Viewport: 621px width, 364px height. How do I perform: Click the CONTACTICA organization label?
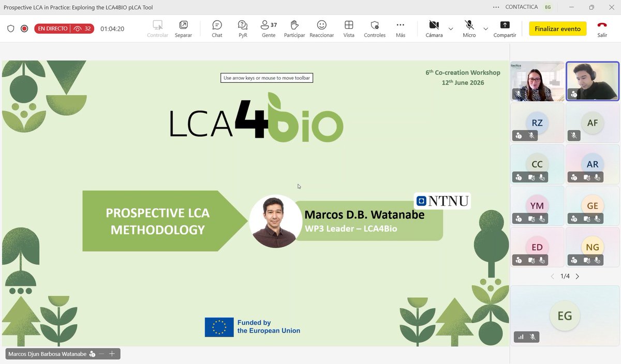pyautogui.click(x=521, y=7)
